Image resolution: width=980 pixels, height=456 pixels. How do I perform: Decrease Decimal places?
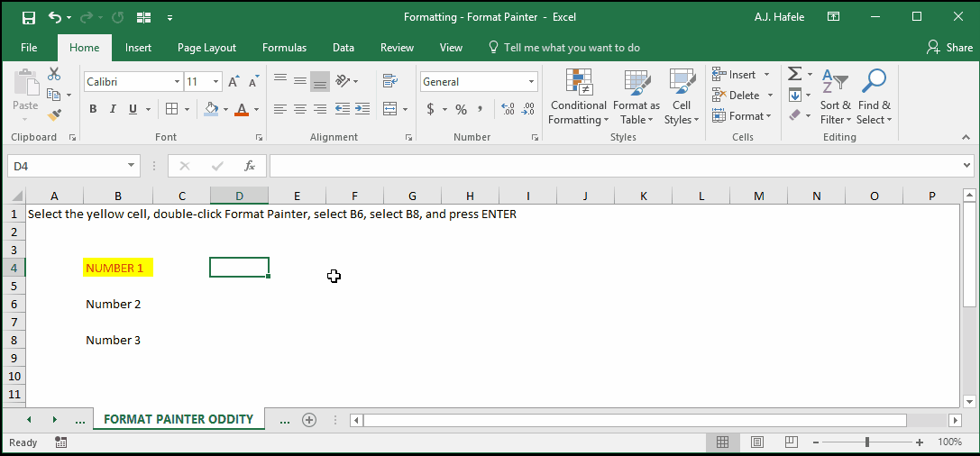[x=528, y=109]
